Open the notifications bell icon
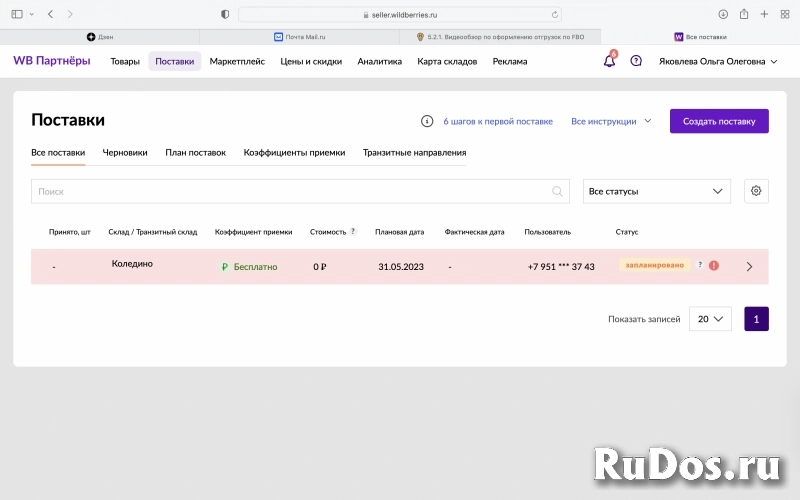800x500 pixels. tap(609, 61)
